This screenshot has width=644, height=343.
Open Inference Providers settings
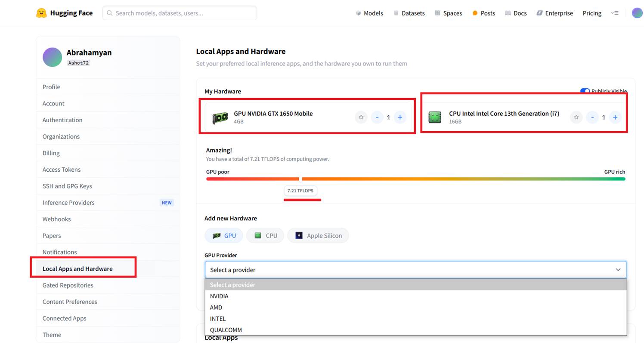[x=108, y=202]
